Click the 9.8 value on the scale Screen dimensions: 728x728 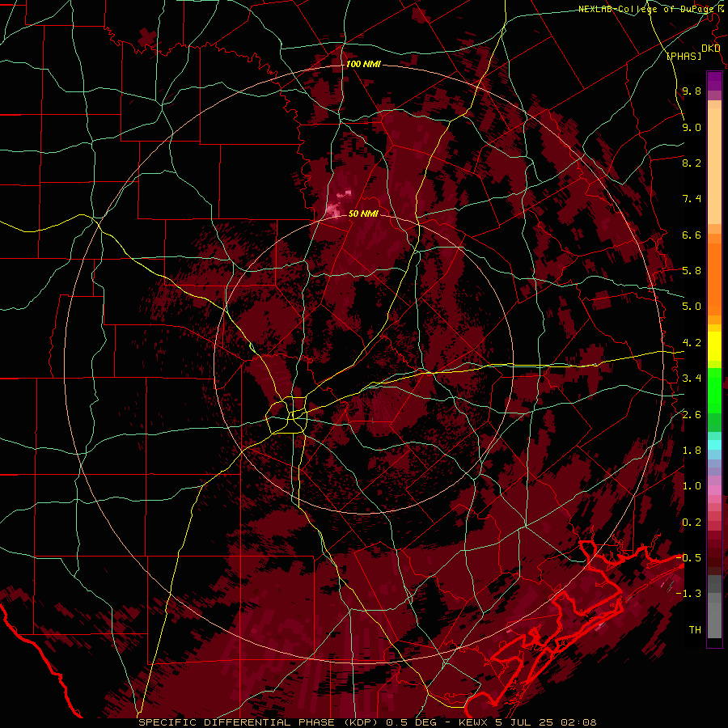coord(692,91)
